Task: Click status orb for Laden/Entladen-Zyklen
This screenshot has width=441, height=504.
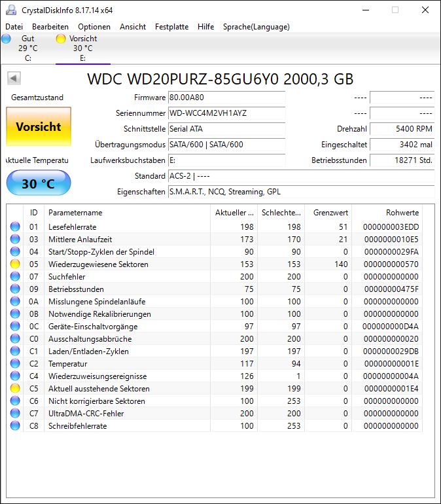Action: click(x=15, y=351)
